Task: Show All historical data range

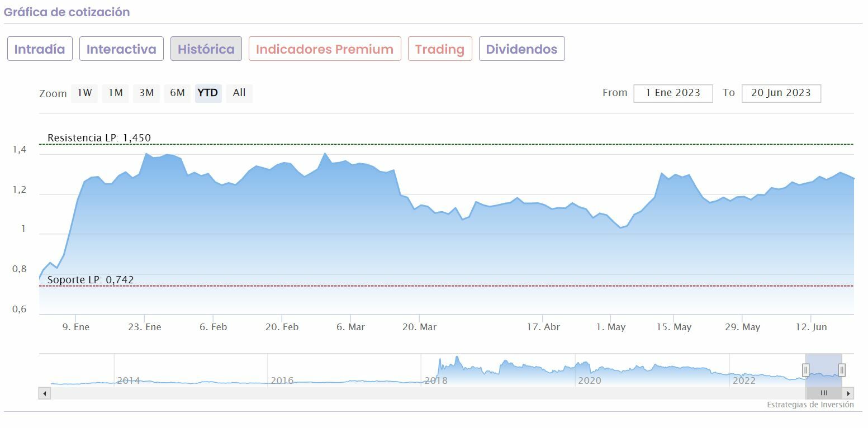Action: click(x=239, y=93)
